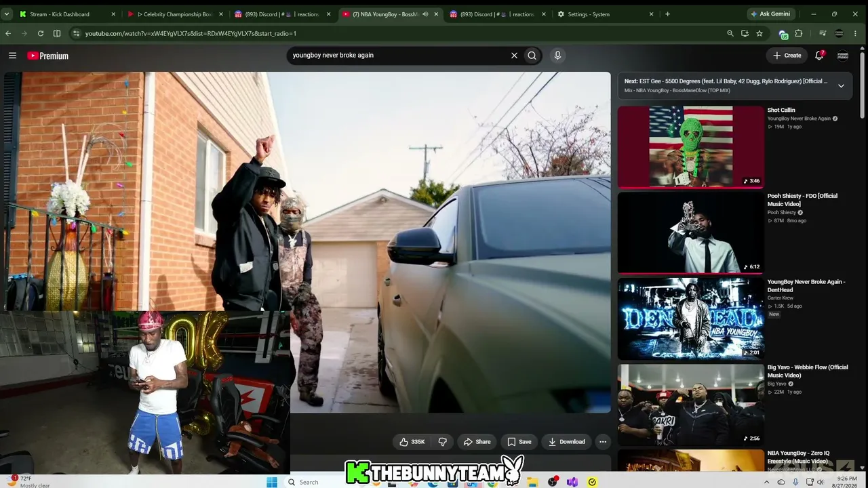Open the media controls in Chrome toolbar
This screenshot has height=488, width=868.
823,33
